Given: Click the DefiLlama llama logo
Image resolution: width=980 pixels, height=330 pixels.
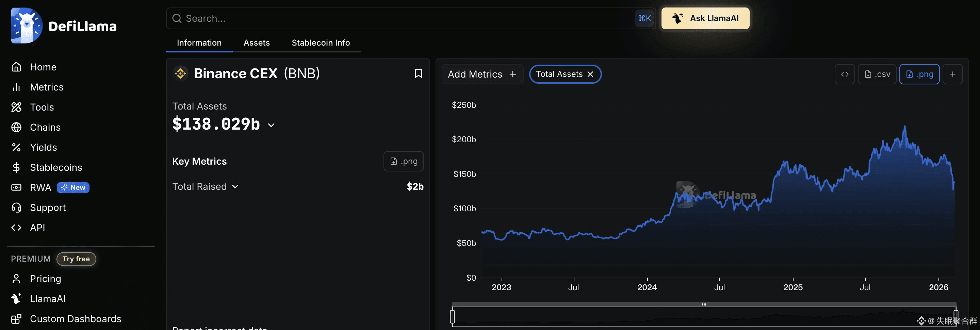Looking at the screenshot, I should (x=27, y=26).
